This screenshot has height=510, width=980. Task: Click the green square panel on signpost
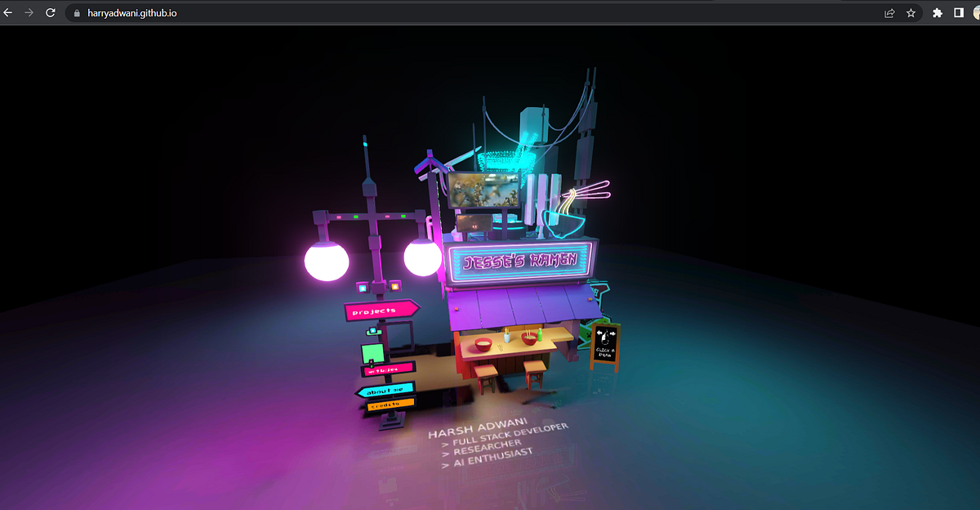click(373, 354)
